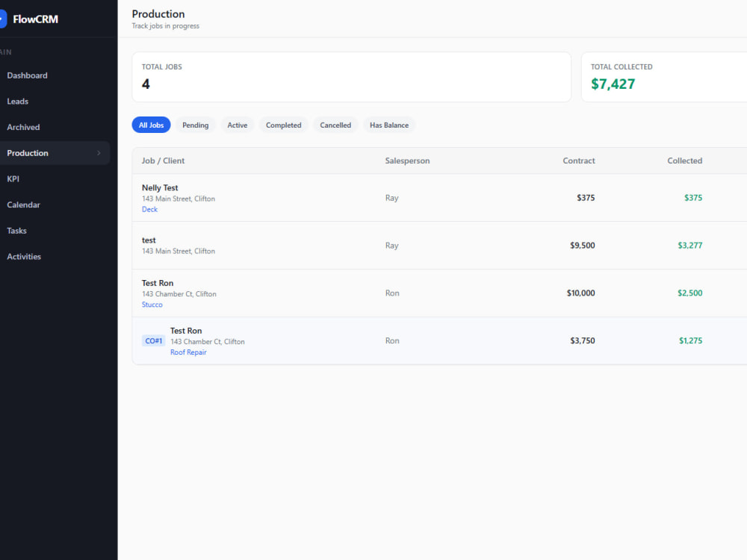Go to Leads in sidebar

(x=18, y=102)
